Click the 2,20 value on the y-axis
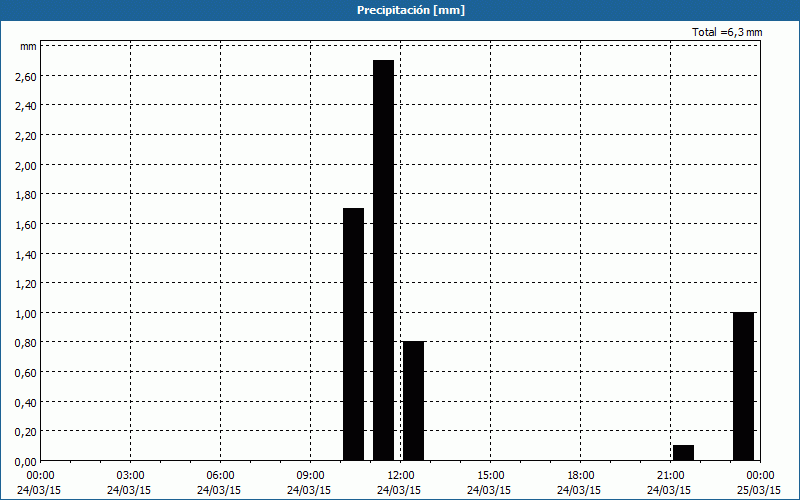The width and height of the screenshot is (800, 500). pyautogui.click(x=26, y=136)
